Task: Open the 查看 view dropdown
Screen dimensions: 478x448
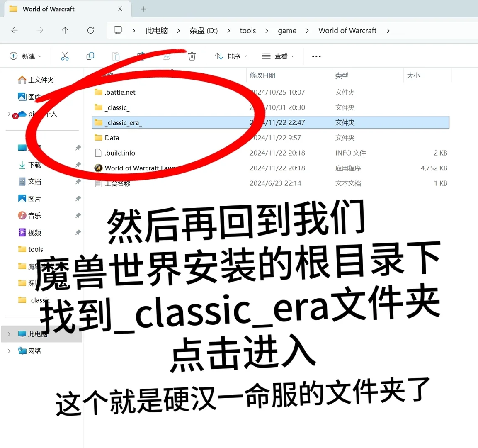Action: point(278,56)
